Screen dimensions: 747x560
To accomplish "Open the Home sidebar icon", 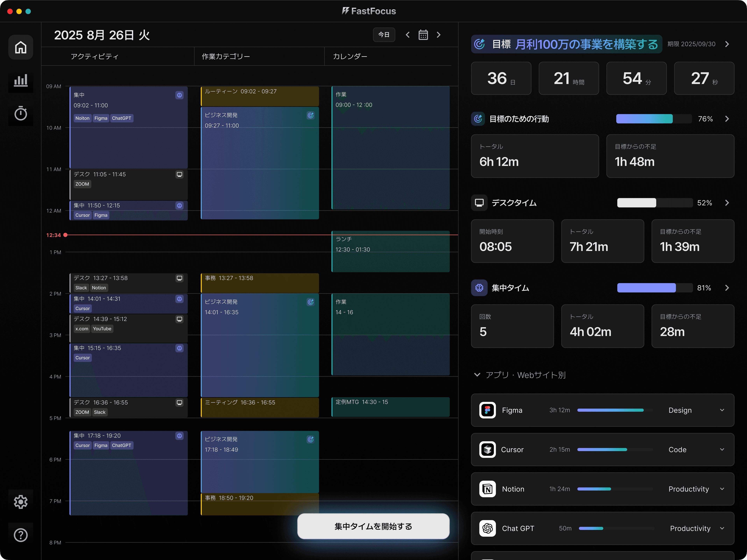I will click(21, 47).
